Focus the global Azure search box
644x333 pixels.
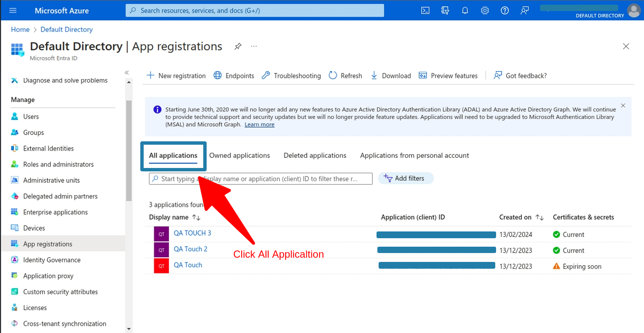[x=255, y=11]
